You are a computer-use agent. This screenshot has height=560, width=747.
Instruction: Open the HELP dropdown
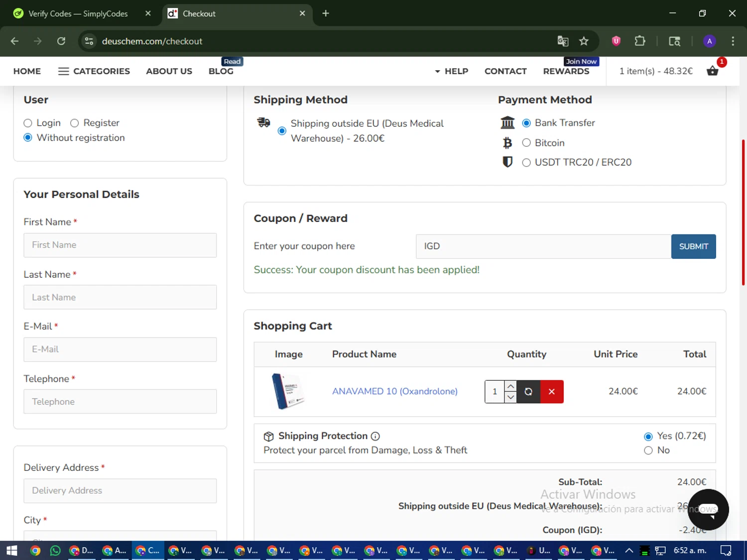[x=451, y=71]
